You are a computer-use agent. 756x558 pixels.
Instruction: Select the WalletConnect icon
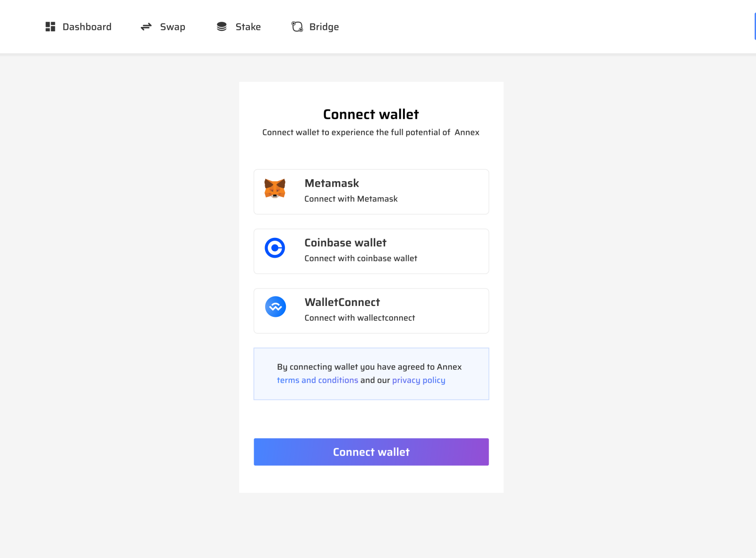pyautogui.click(x=275, y=306)
